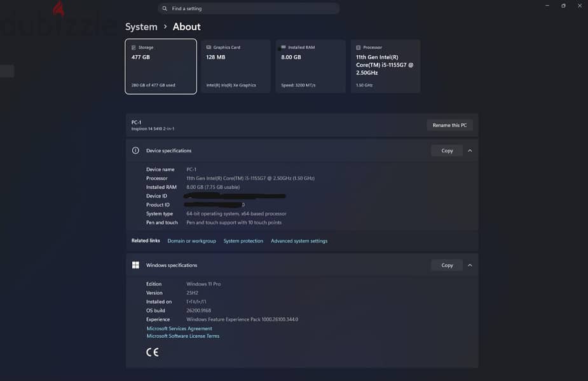This screenshot has height=381, width=588.
Task: Open Domain or workgroup link
Action: (191, 241)
